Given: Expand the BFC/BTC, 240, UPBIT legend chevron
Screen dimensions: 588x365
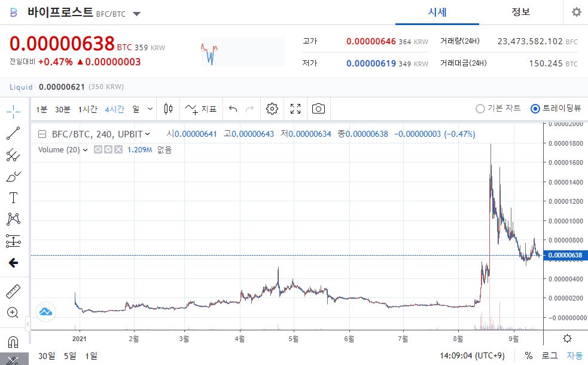Looking at the screenshot, I should click(x=147, y=134).
